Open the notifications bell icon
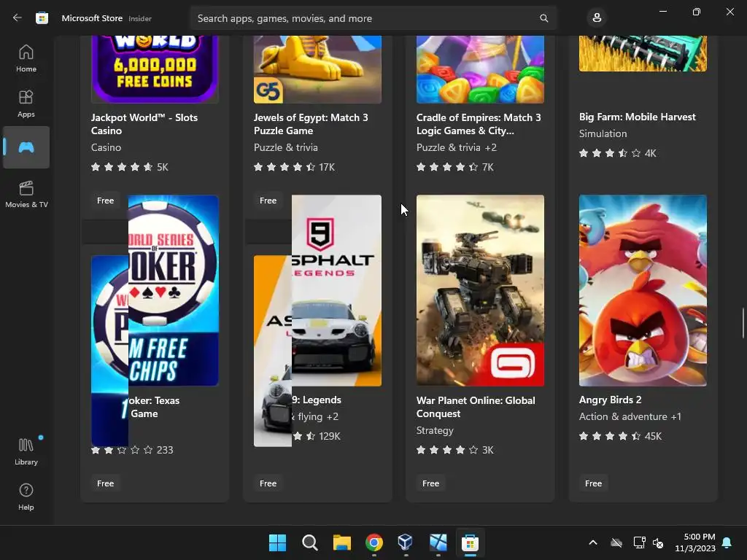 (x=727, y=542)
